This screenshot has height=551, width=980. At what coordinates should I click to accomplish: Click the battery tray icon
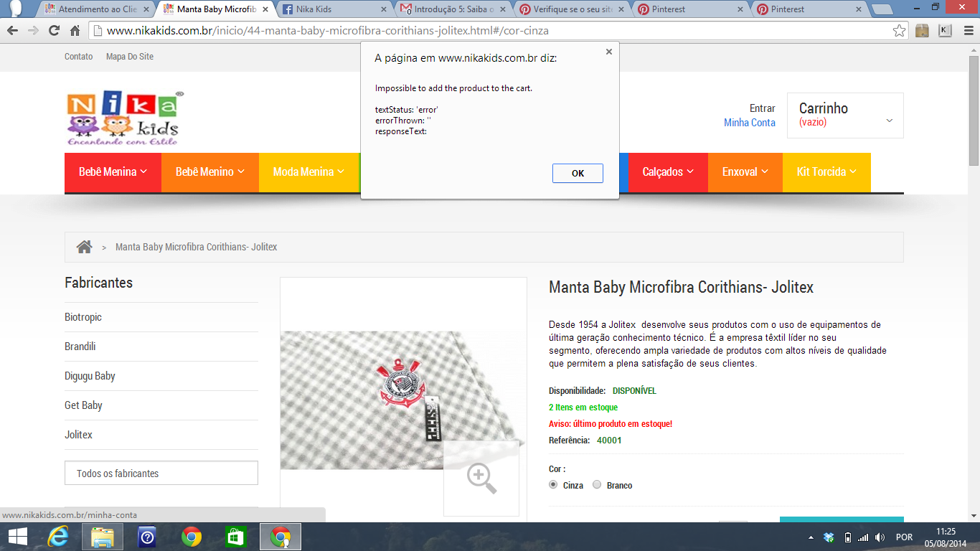click(847, 537)
